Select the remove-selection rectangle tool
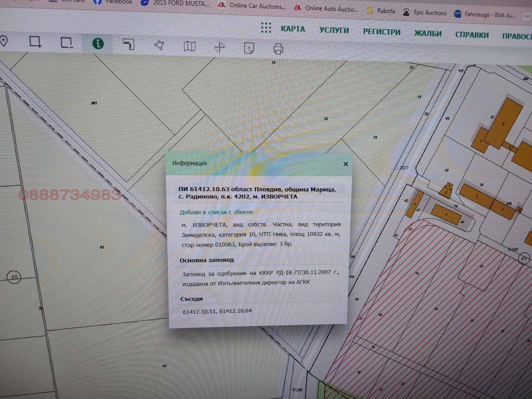532x399 pixels. pyautogui.click(x=66, y=43)
